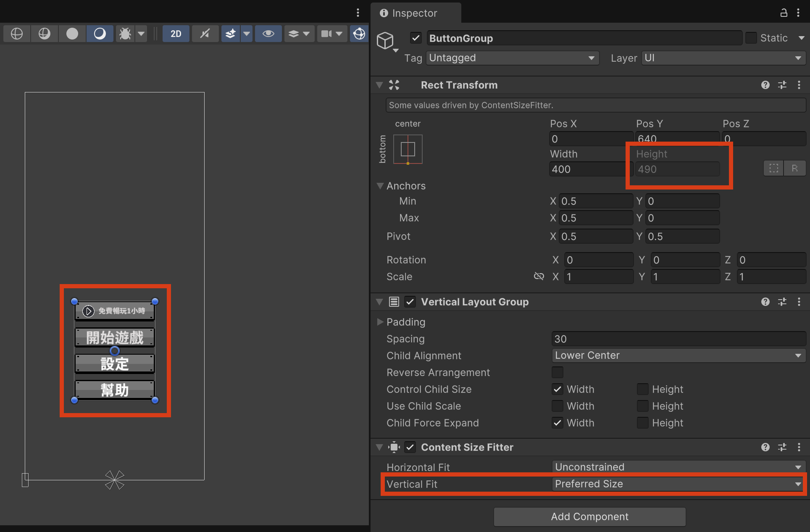Open the Inspector kebab menu
This screenshot has width=810, height=532.
click(799, 13)
